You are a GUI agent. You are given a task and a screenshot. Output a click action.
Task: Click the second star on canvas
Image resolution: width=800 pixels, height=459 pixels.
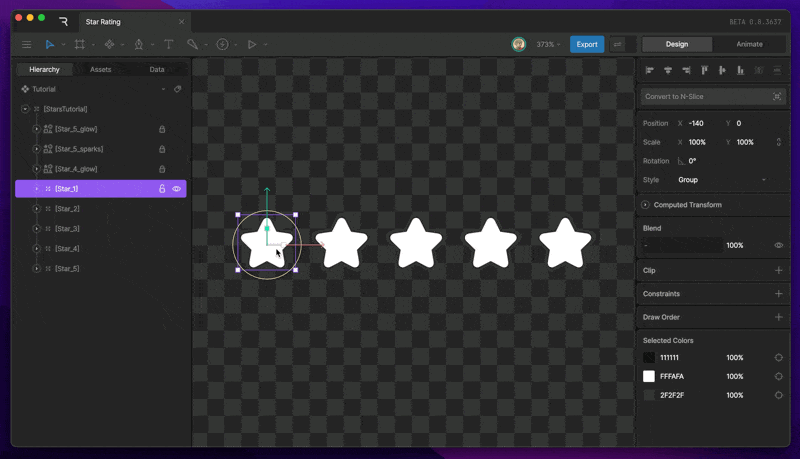pos(341,244)
